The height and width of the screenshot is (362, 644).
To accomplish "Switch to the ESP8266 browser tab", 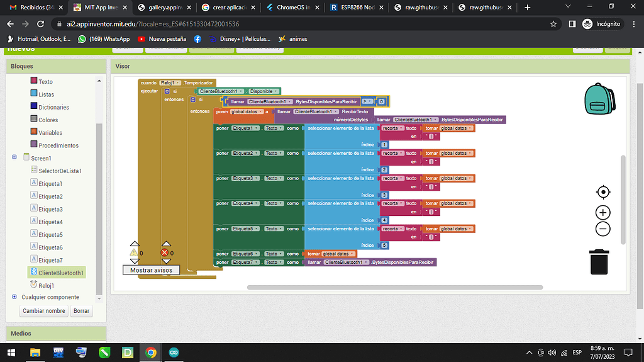I will click(355, 8).
